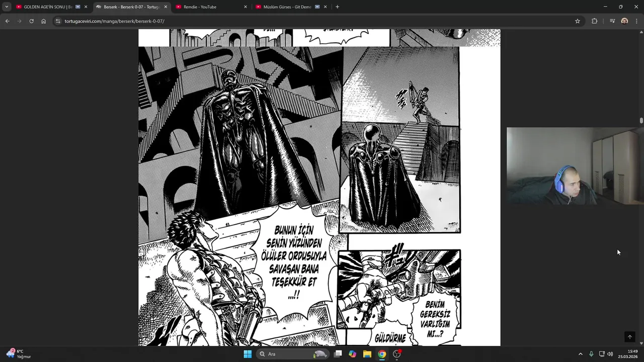
Task: Switch to the Müslüm Gürses - Git Deme tab
Action: [x=291, y=7]
